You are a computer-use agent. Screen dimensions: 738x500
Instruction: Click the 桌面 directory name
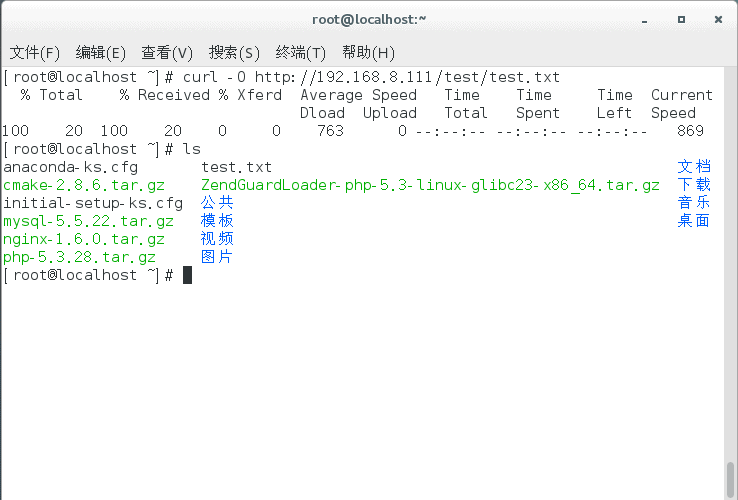click(694, 220)
